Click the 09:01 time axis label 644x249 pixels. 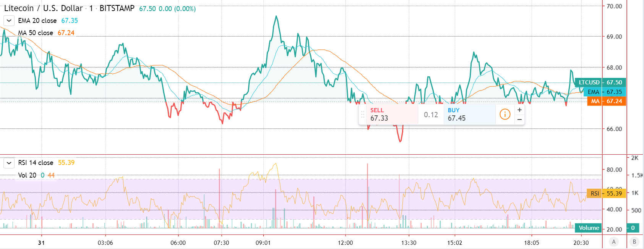click(263, 243)
